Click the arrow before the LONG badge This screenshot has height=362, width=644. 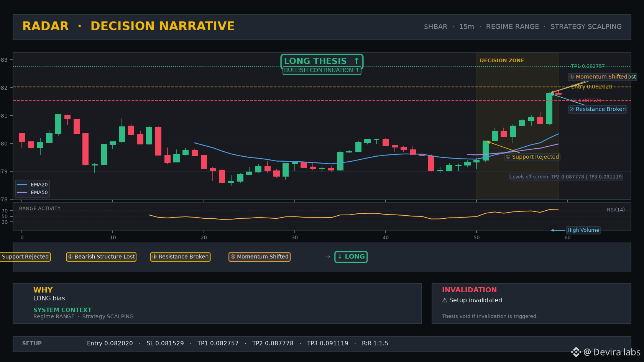tap(328, 257)
